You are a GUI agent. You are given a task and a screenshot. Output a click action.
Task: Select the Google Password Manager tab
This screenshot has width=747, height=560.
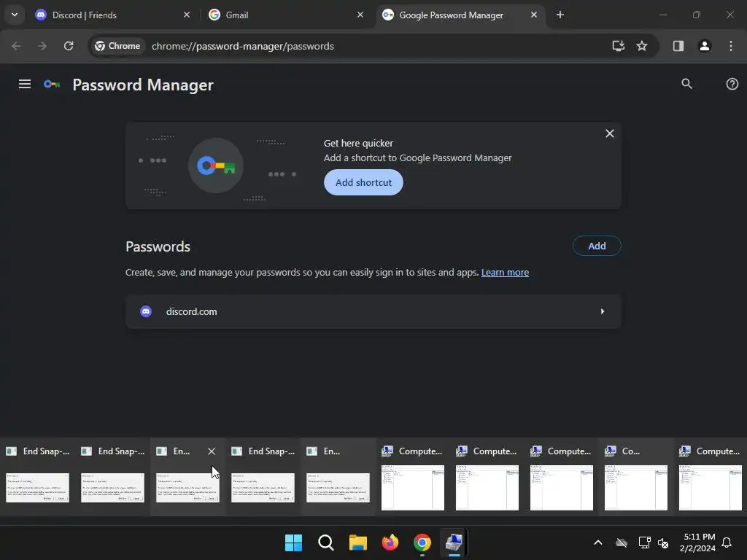[460, 15]
